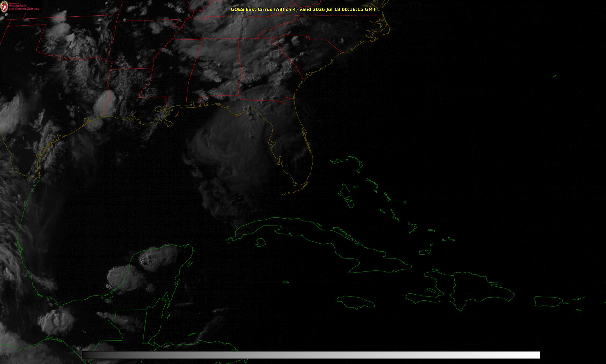Click the white end of the colorbar
Image resolution: width=606 pixels, height=364 pixels.
[x=535, y=355]
